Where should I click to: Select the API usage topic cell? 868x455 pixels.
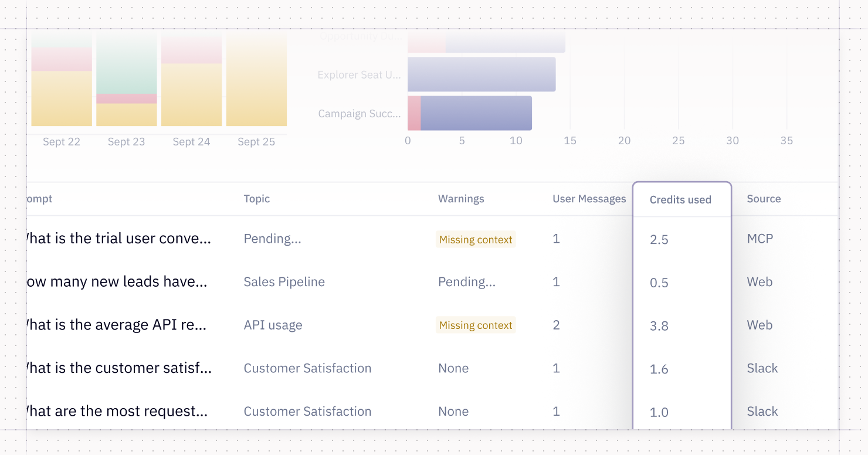pyautogui.click(x=273, y=325)
